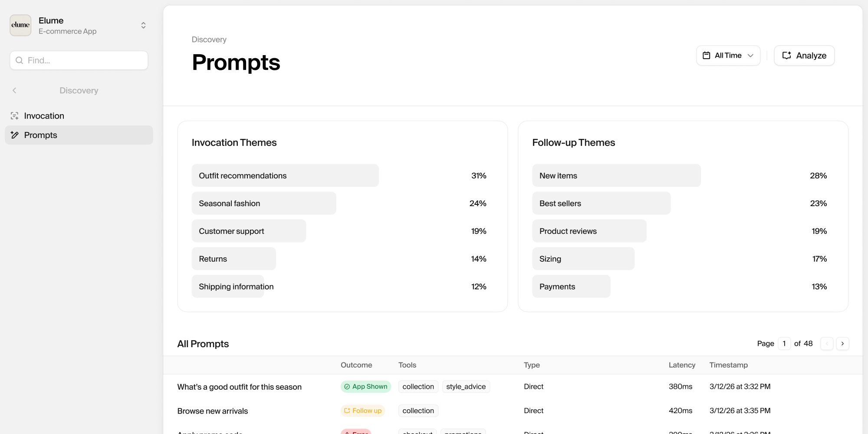Open the Browse new arrivals prompt

point(212,411)
